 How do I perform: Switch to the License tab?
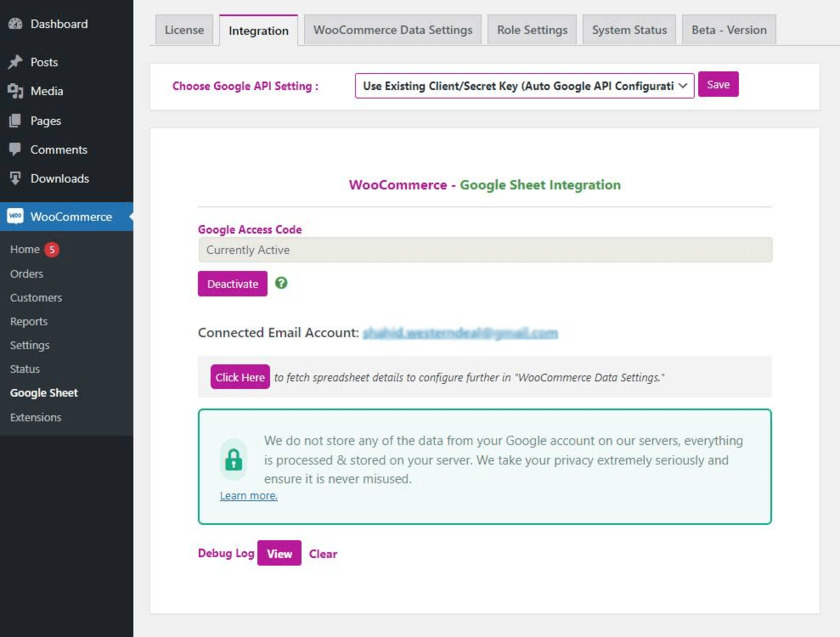click(x=184, y=29)
